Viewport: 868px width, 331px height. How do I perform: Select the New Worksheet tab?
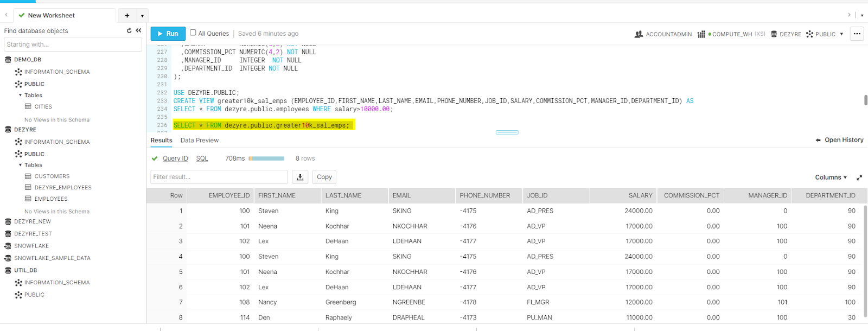click(x=51, y=16)
